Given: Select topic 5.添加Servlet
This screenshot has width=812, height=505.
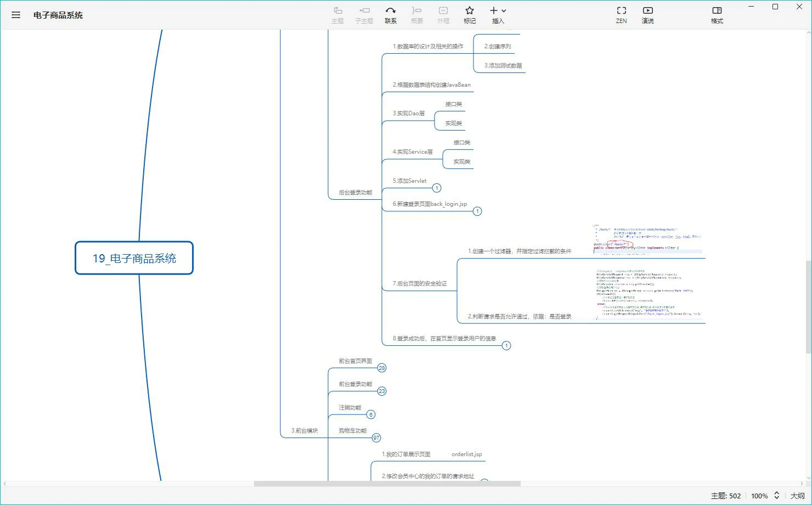Looking at the screenshot, I should (409, 181).
